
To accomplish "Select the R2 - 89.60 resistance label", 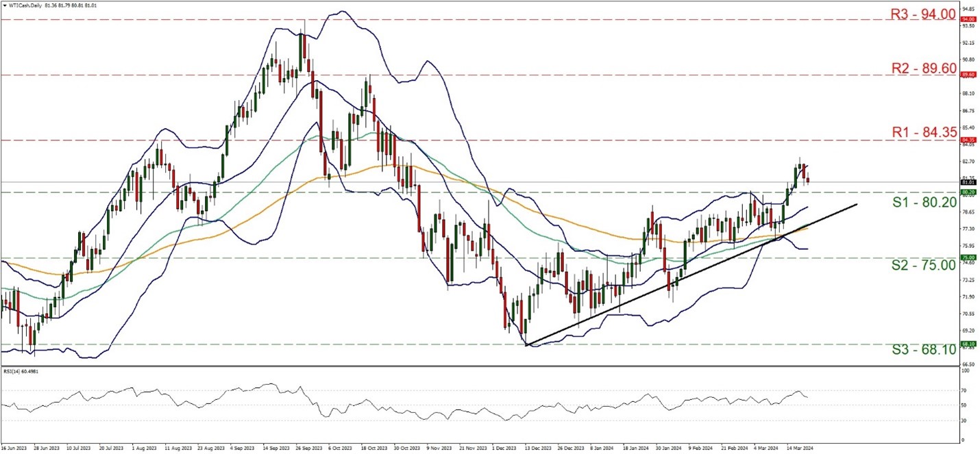I will coord(923,67).
